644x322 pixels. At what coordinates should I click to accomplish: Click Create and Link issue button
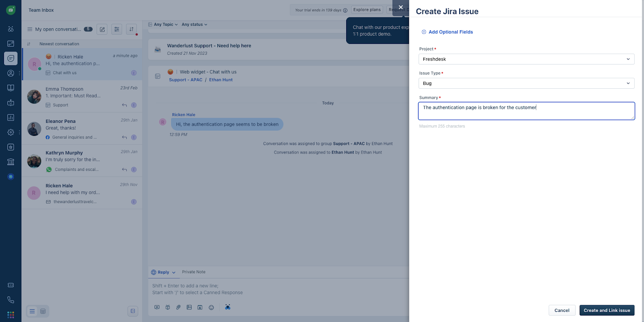tap(607, 310)
